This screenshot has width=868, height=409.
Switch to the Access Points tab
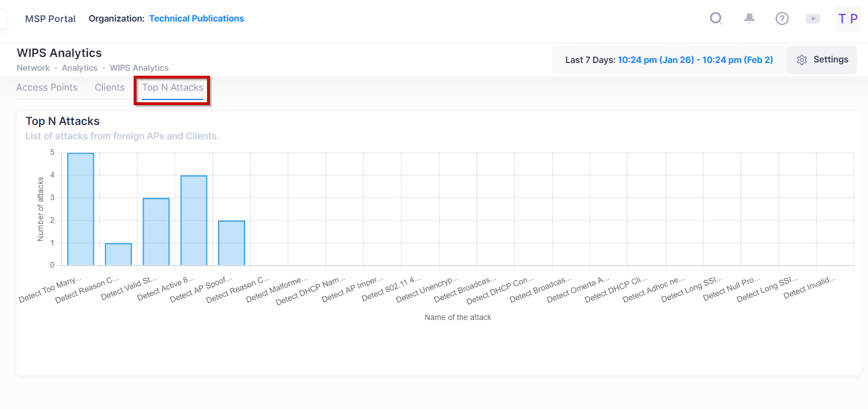click(x=47, y=87)
